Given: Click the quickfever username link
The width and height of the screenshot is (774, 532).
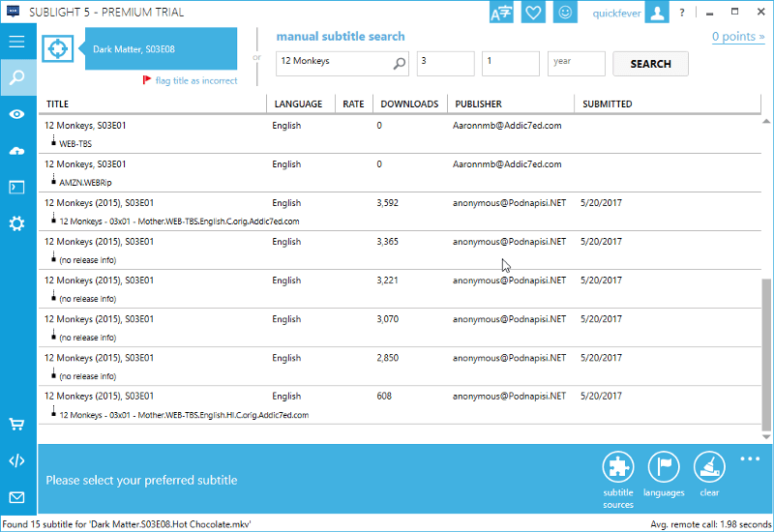Looking at the screenshot, I should point(616,14).
